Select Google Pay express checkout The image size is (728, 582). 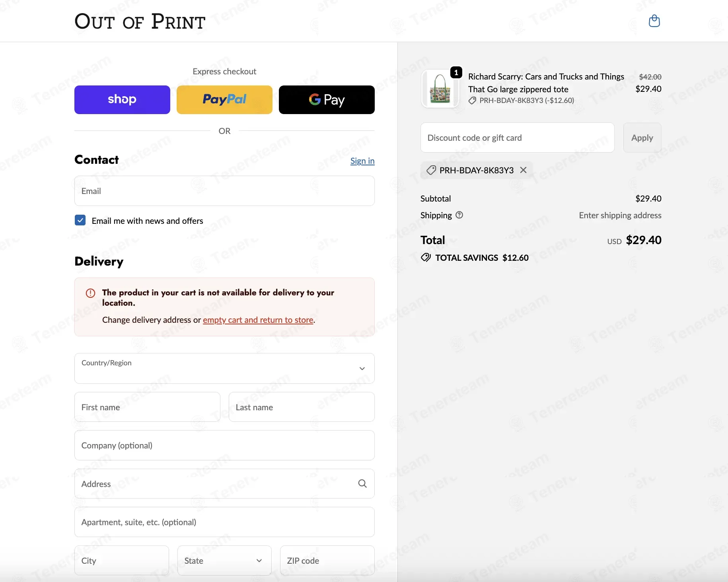click(327, 100)
